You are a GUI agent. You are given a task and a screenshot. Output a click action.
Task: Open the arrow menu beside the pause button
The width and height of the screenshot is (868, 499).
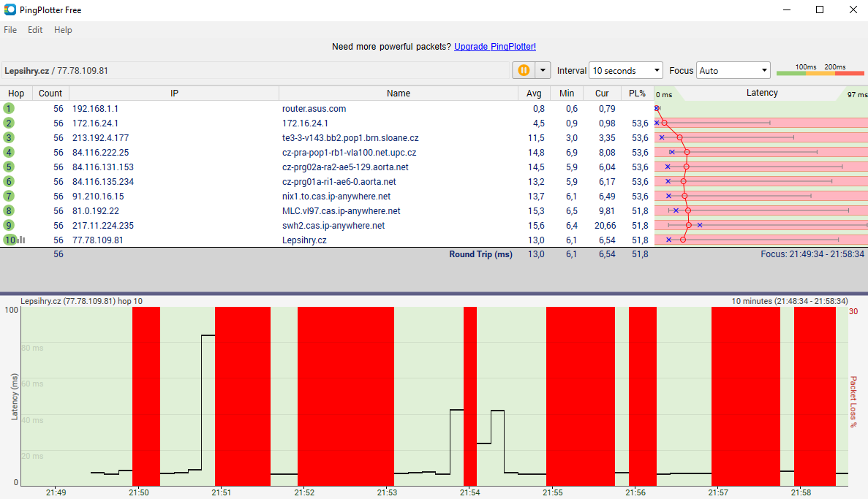tap(543, 70)
